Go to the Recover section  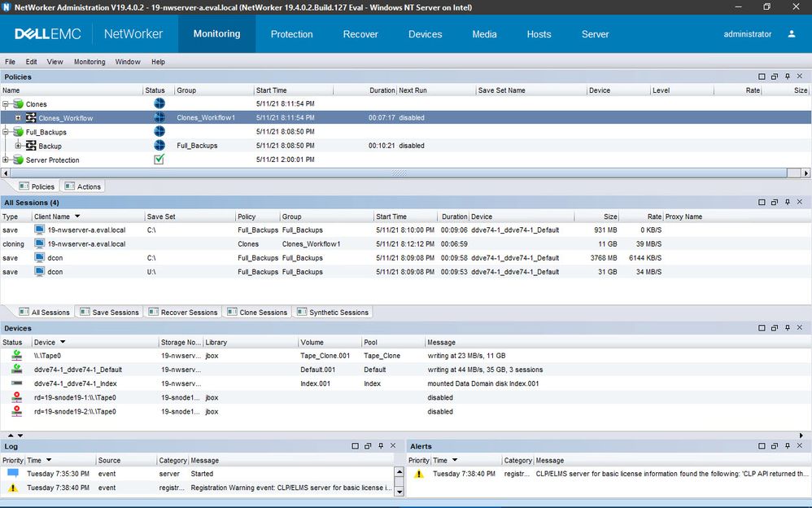click(360, 34)
